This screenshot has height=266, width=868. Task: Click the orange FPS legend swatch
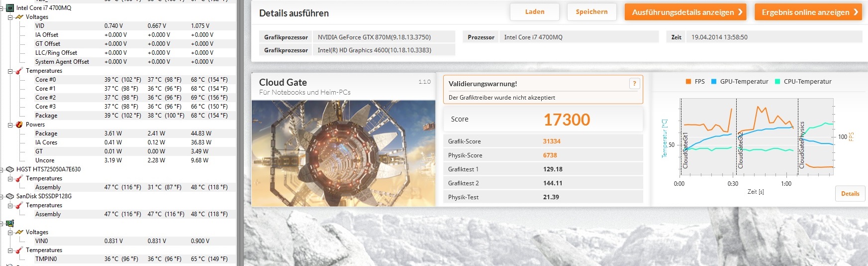point(688,82)
